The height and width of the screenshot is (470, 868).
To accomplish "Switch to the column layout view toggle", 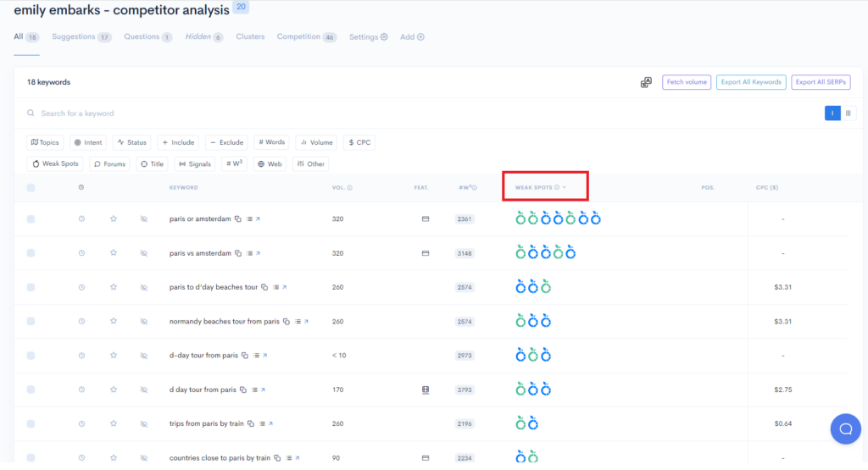I will (x=848, y=113).
